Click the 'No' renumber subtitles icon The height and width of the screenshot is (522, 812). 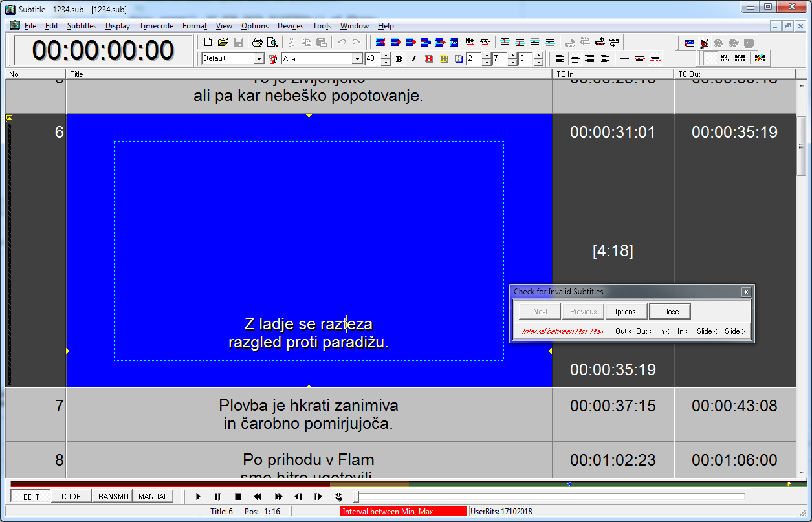click(470, 42)
